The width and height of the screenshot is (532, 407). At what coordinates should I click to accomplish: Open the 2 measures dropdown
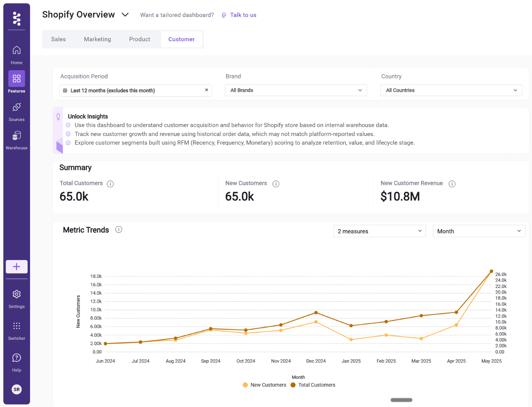point(380,231)
